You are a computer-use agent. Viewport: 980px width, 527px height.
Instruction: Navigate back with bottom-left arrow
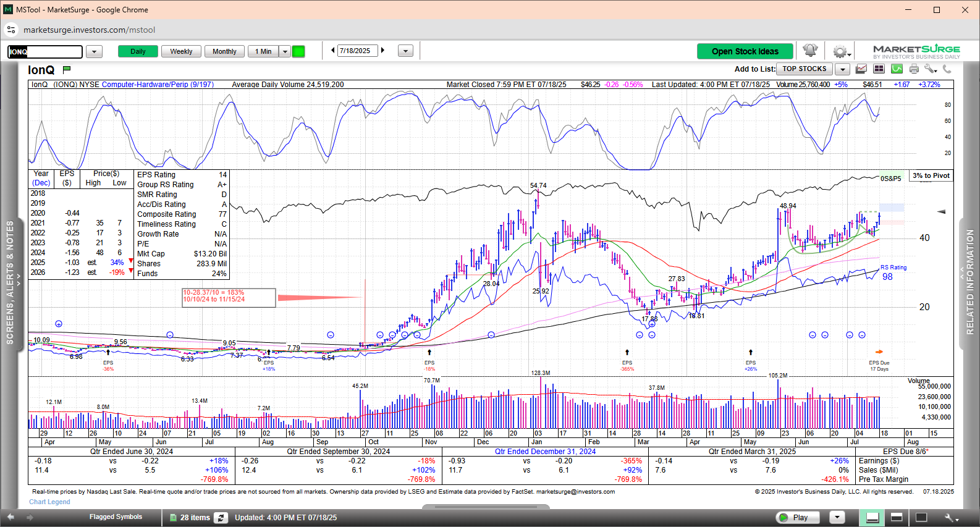point(11,517)
